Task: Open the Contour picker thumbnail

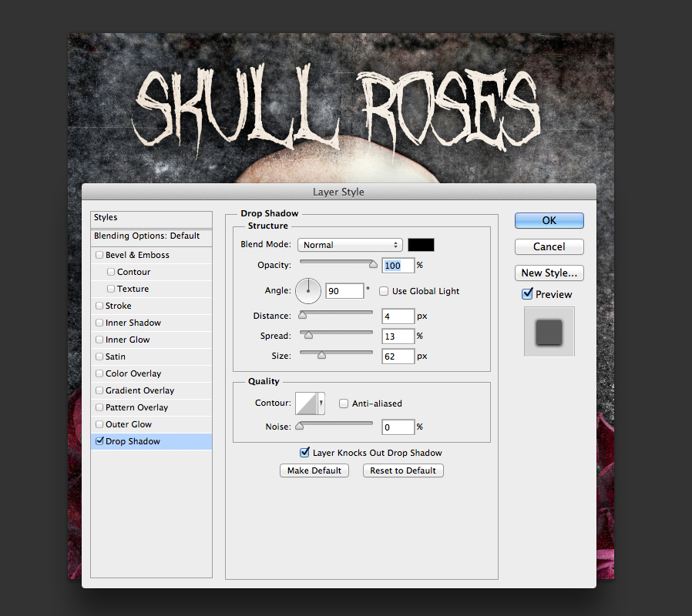Action: point(307,403)
